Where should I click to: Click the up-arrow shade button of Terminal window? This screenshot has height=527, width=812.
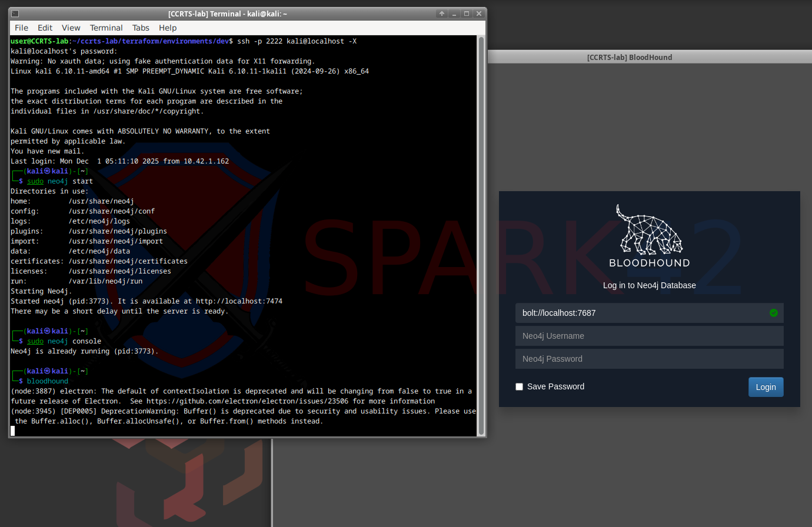click(442, 14)
